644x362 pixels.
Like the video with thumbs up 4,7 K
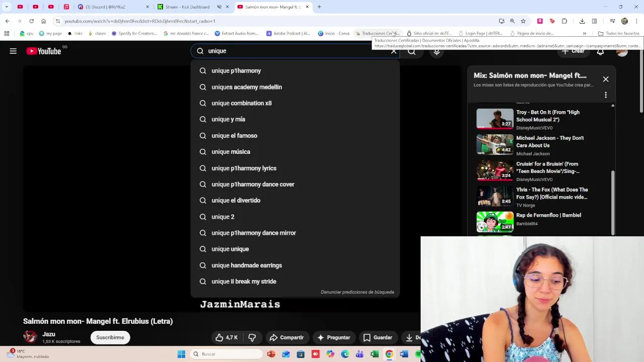pos(226,337)
